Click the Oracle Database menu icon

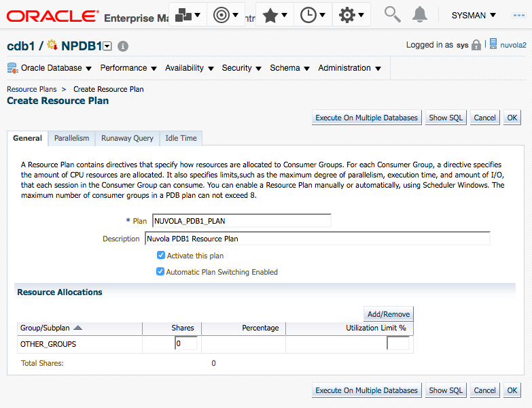pos(12,68)
